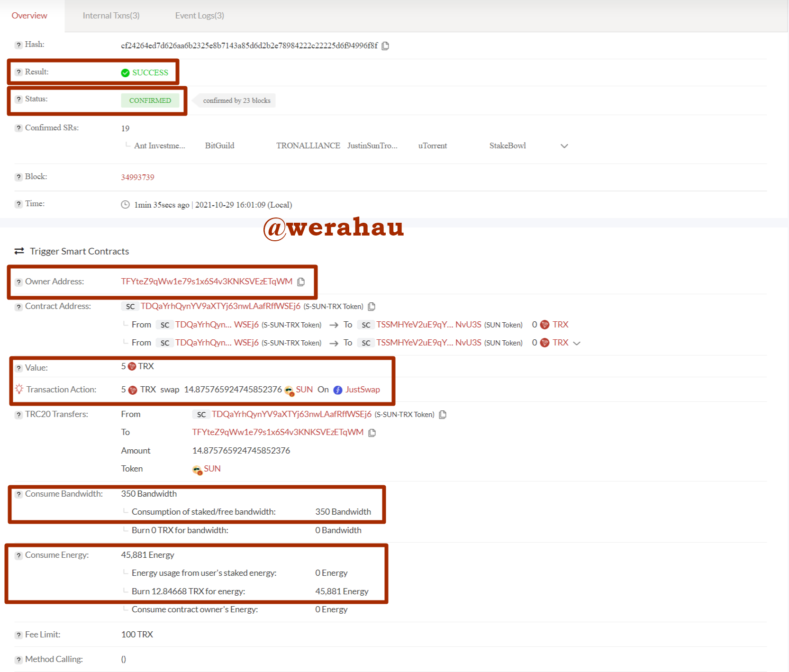The height and width of the screenshot is (672, 789).
Task: Click the Ant Investme... super representative
Action: coord(159,146)
